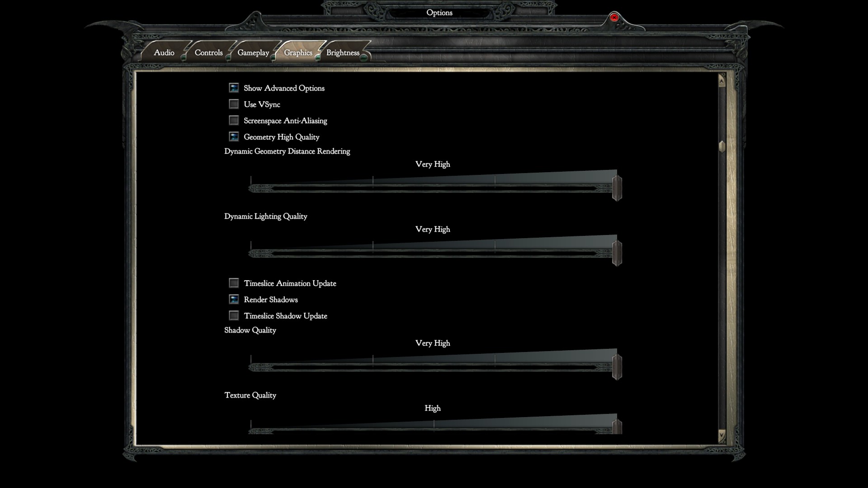Viewport: 868px width, 488px height.
Task: Click the Dynamic Lighting Quality slider handle
Action: 617,253
